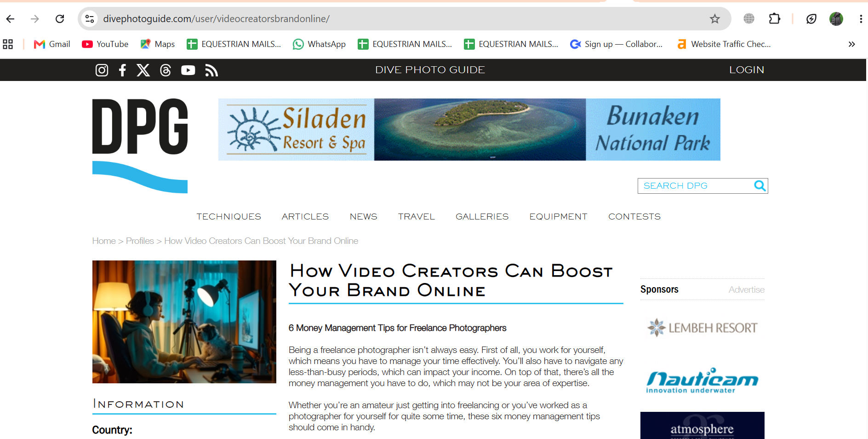Bookmark this page with the star icon
Screen dimensions: 868x439
coord(714,19)
